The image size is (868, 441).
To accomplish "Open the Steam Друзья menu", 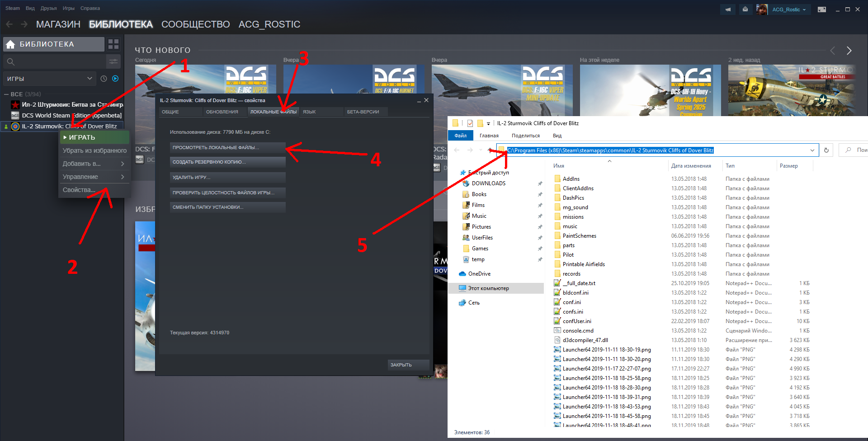I will [x=48, y=8].
